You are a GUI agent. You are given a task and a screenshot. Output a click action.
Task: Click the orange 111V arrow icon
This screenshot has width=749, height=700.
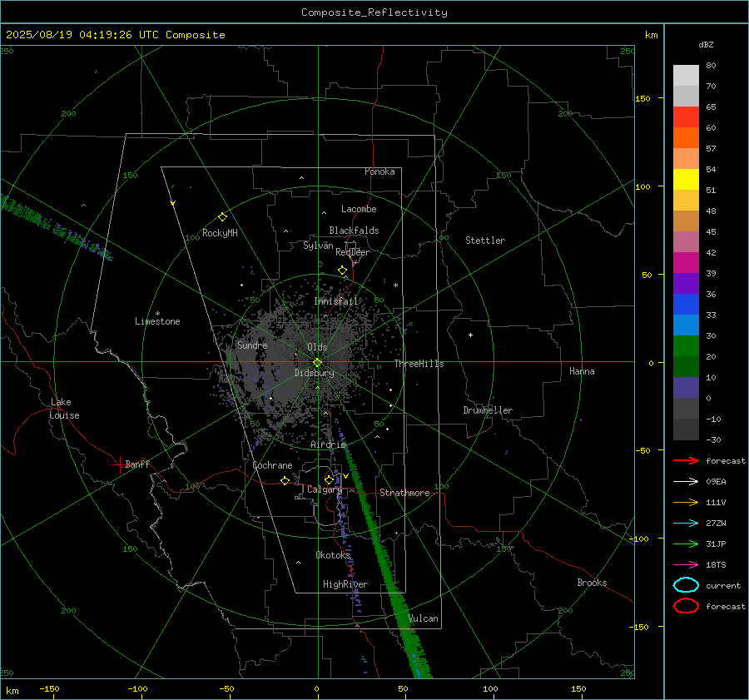(x=686, y=502)
